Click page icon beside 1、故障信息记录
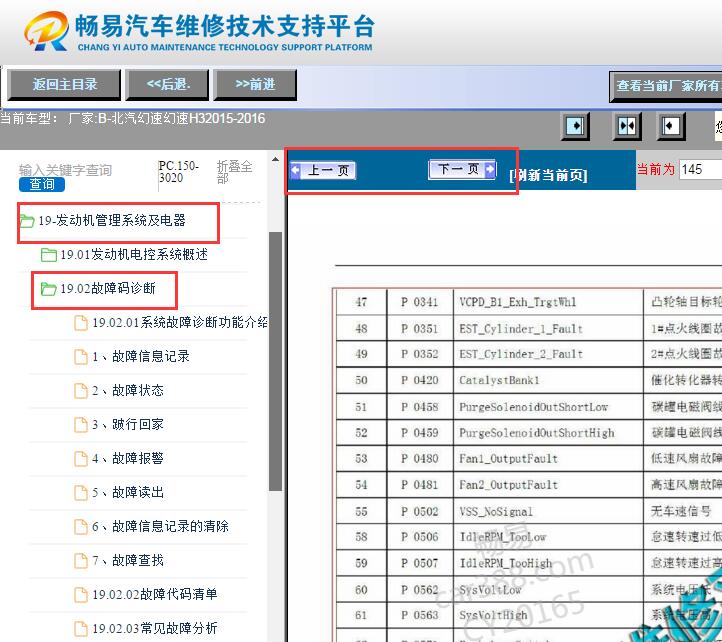This screenshot has width=722, height=642. (x=81, y=356)
